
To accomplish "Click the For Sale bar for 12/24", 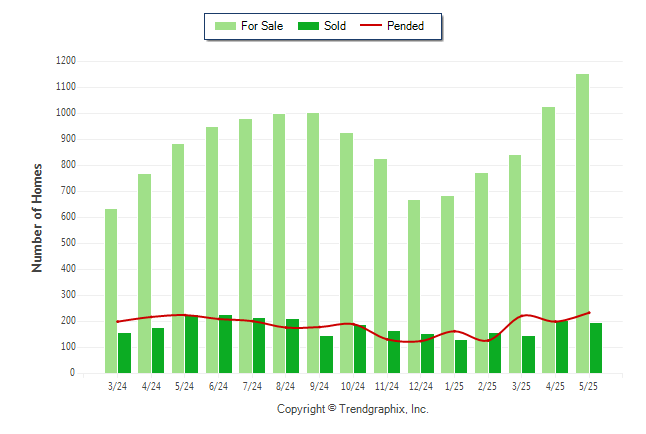I will [x=414, y=286].
